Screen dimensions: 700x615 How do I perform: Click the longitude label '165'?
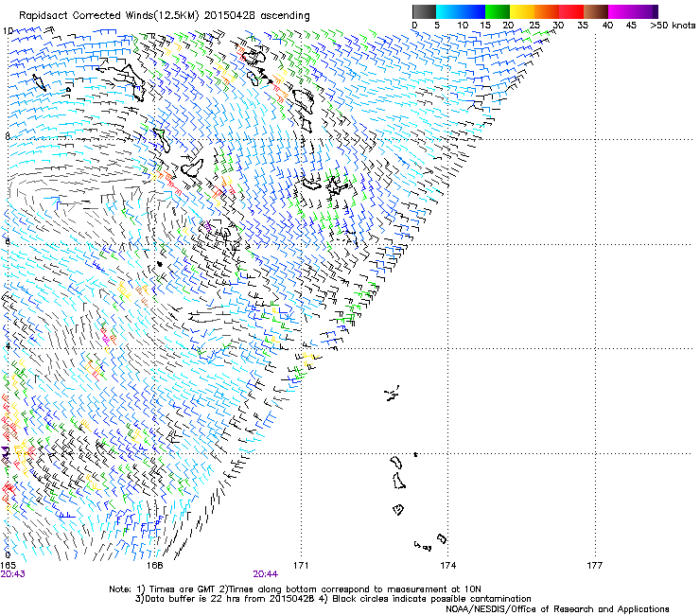[8, 566]
